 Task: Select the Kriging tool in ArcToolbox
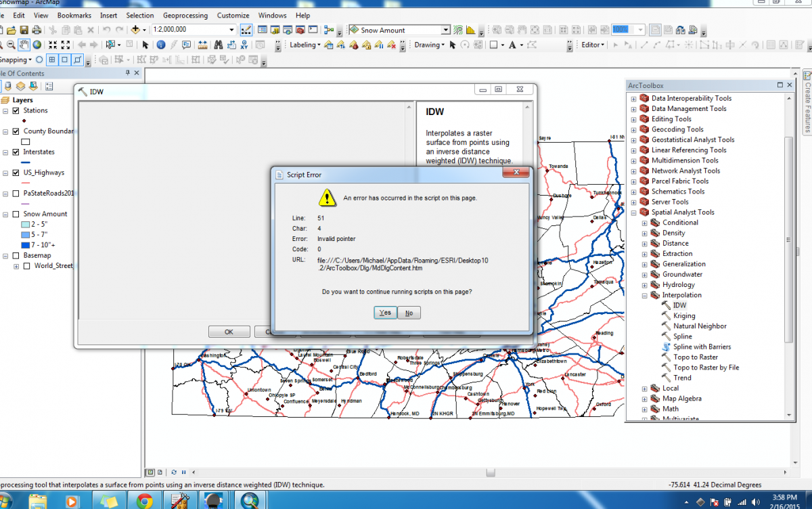(x=684, y=316)
